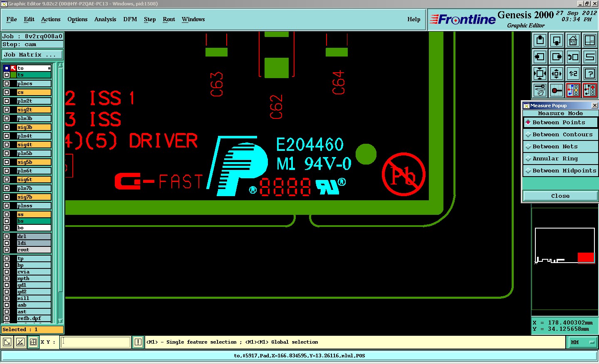Screen dimensions: 599x364
Task: Click the layer list scrollbar up arrow
Action: click(x=60, y=65)
